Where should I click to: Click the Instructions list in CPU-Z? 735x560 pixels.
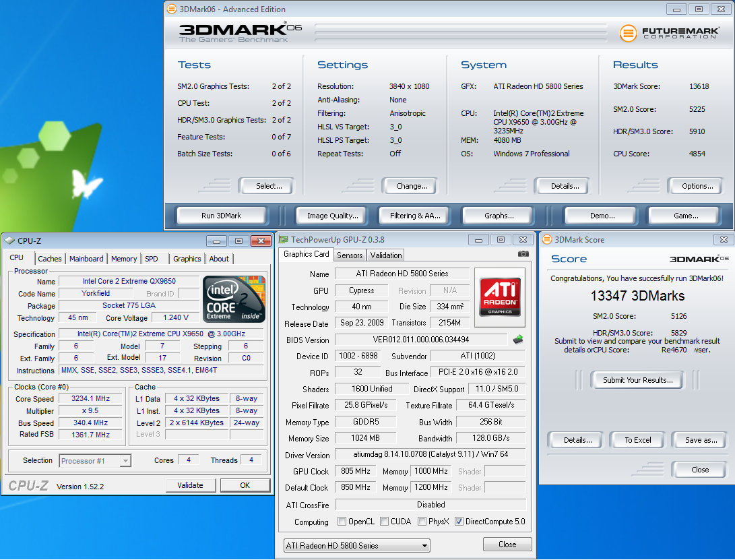tap(161, 371)
